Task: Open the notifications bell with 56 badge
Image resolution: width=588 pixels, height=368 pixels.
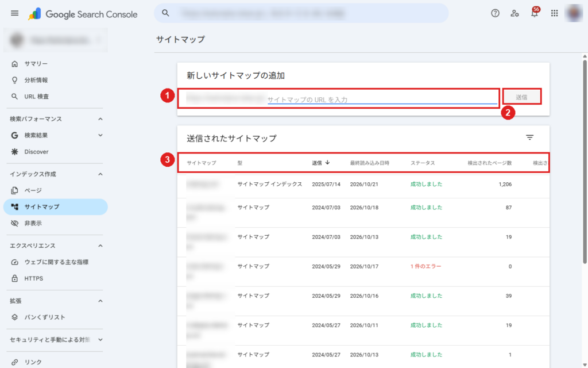Action: [x=535, y=13]
